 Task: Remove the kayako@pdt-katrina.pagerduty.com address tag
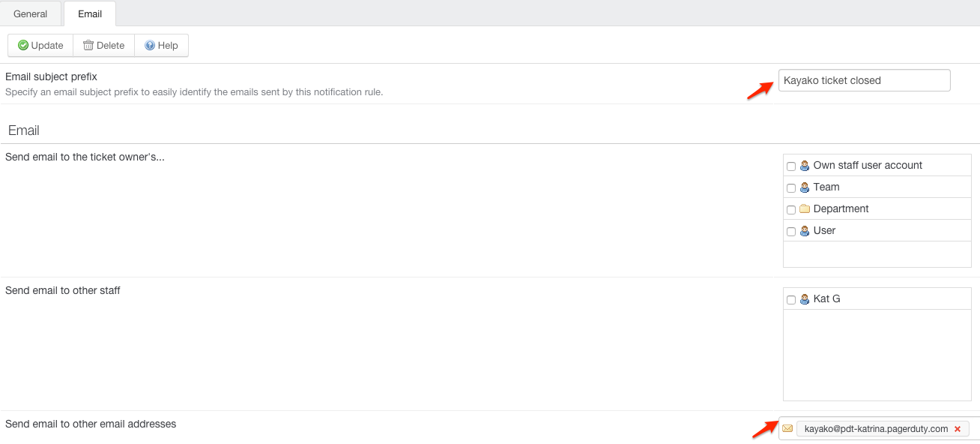click(958, 429)
